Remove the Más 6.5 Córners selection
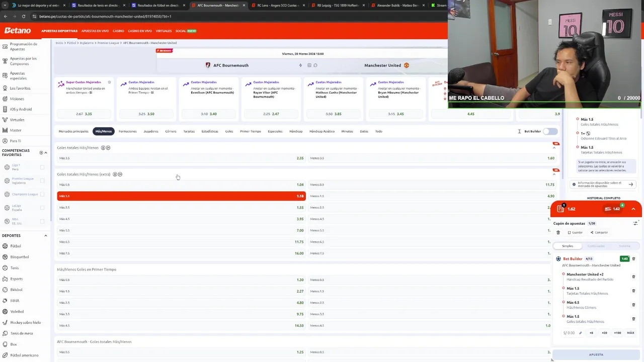 pyautogui.click(x=633, y=305)
